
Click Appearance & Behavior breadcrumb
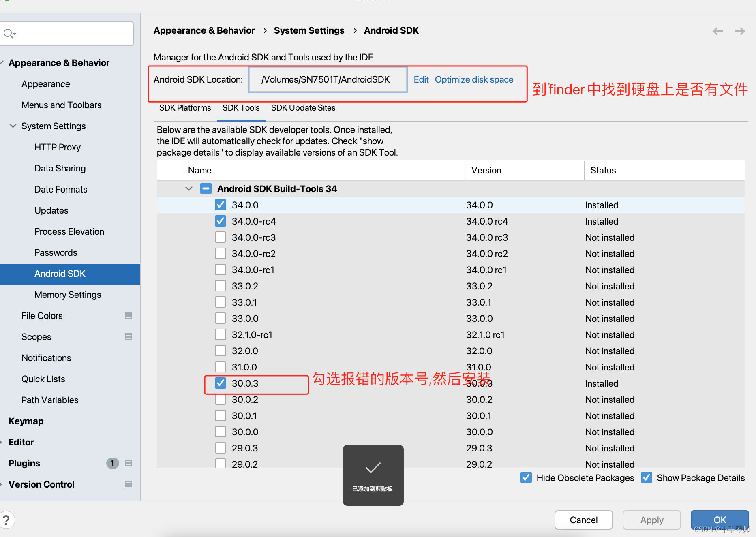pos(204,30)
